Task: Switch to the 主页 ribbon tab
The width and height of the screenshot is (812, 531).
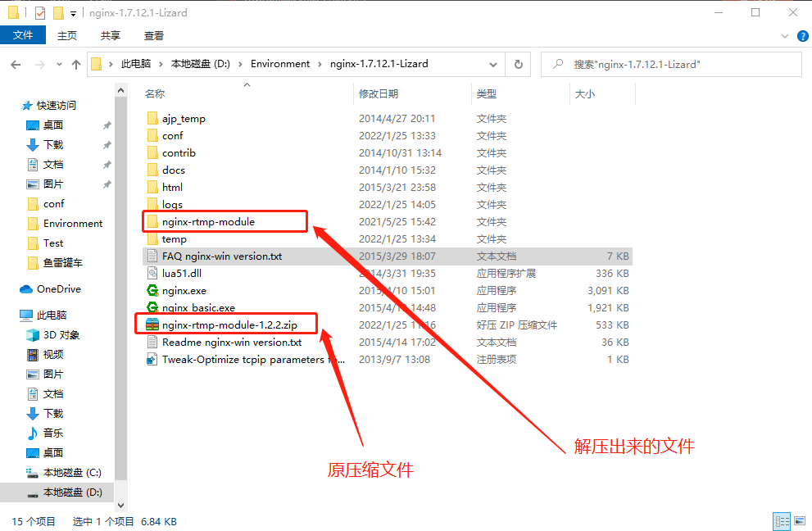Action: pos(67,36)
